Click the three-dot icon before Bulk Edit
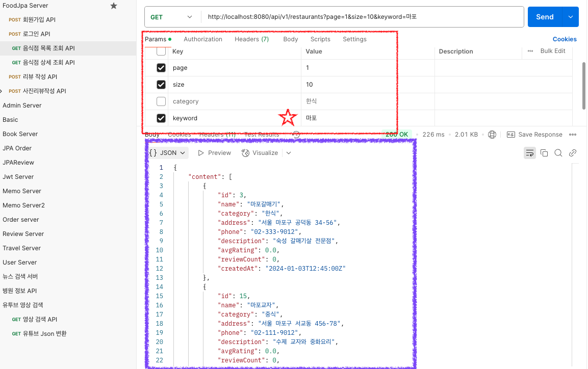Screen dimensions: 588x369 click(x=530, y=51)
